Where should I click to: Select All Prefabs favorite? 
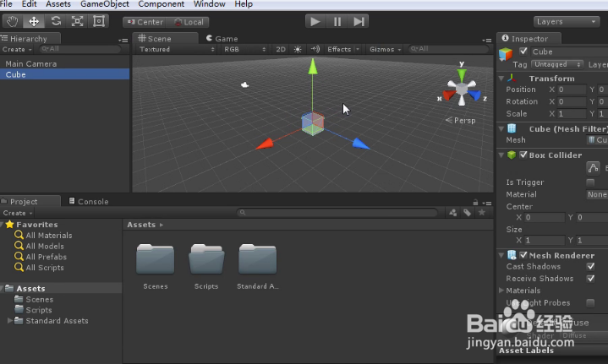pyautogui.click(x=46, y=257)
